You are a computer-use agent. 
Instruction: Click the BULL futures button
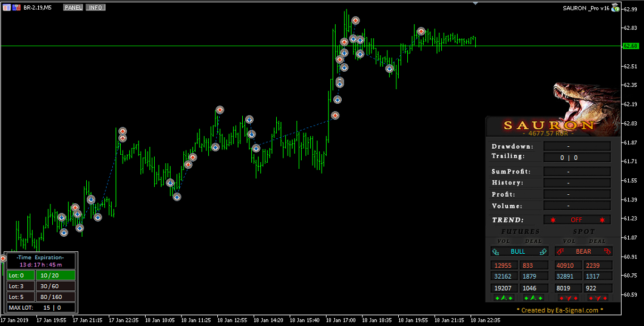tap(520, 251)
